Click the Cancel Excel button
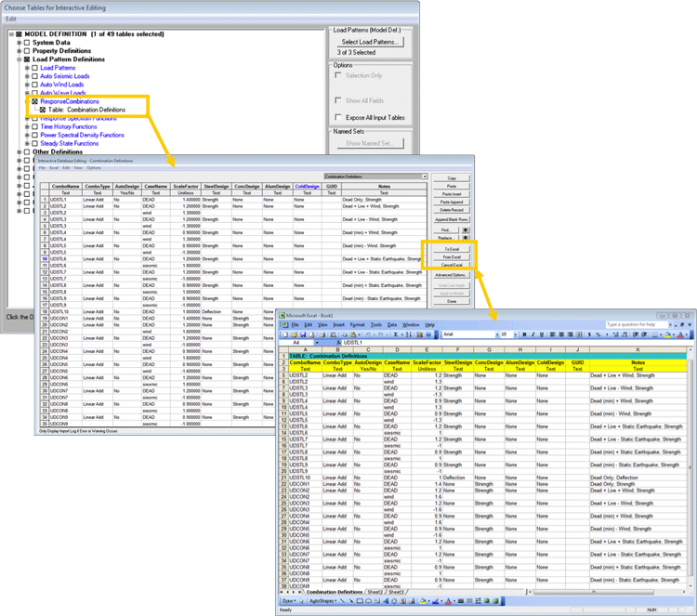The image size is (697, 616). pyautogui.click(x=452, y=265)
